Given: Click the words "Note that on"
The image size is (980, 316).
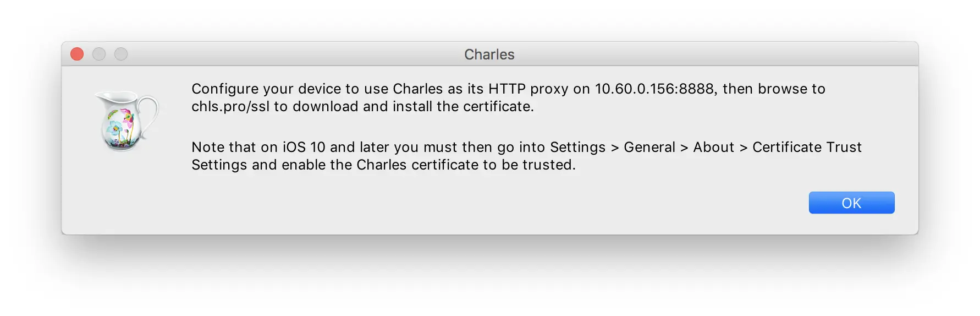Looking at the screenshot, I should pyautogui.click(x=234, y=148).
